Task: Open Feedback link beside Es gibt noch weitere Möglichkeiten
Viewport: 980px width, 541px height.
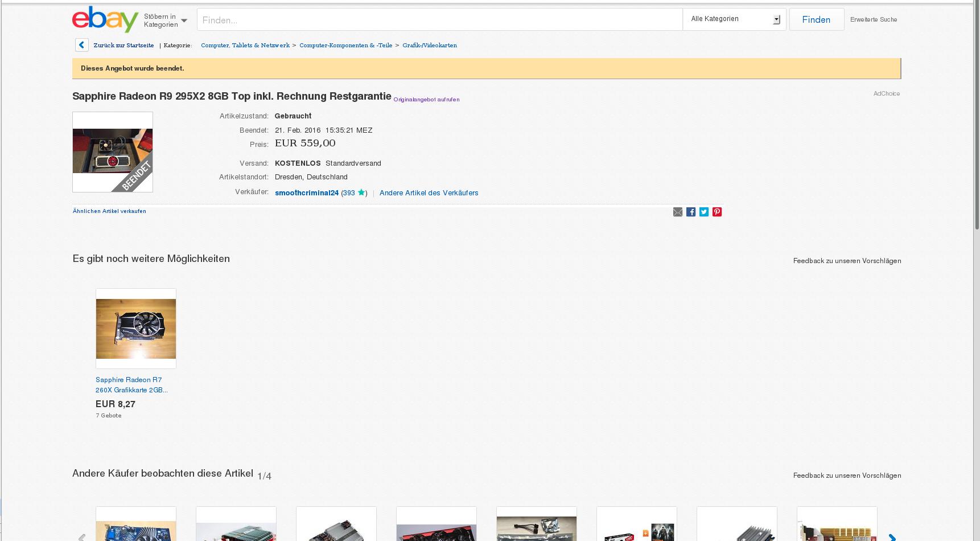Action: tap(847, 261)
